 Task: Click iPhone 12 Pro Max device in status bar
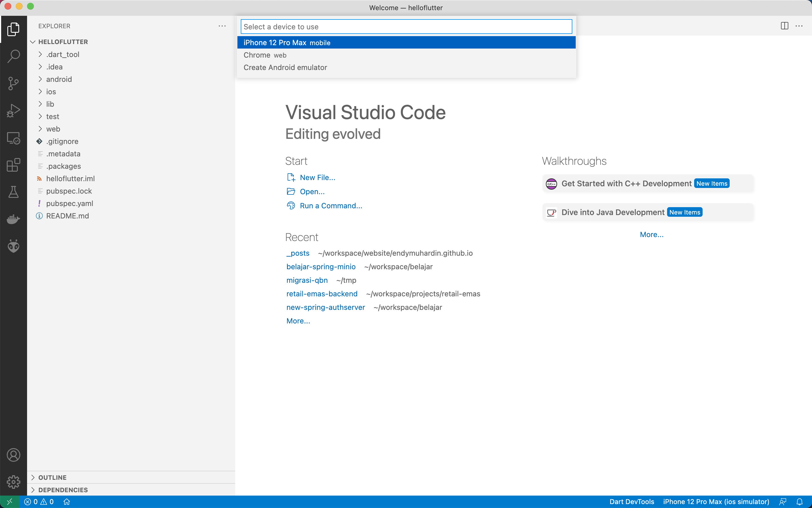click(716, 502)
